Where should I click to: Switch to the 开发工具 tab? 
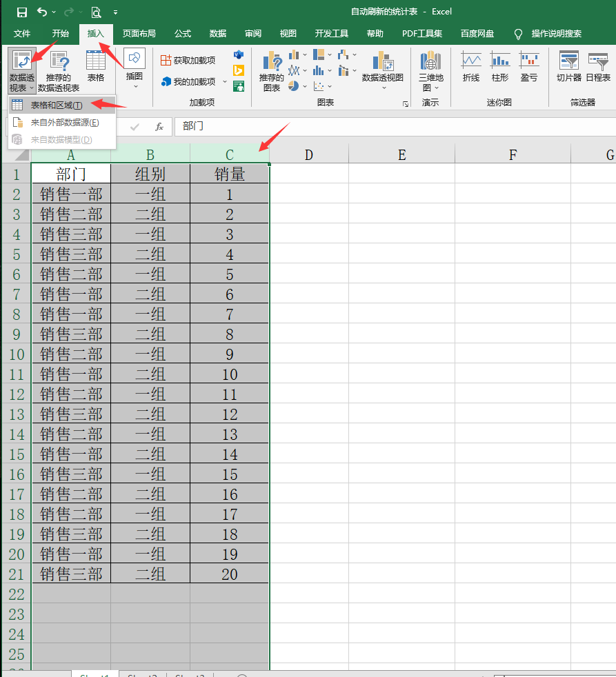click(x=331, y=34)
